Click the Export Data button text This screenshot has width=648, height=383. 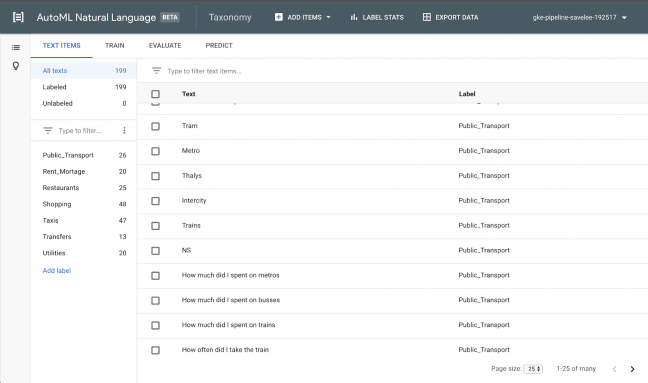(x=457, y=17)
